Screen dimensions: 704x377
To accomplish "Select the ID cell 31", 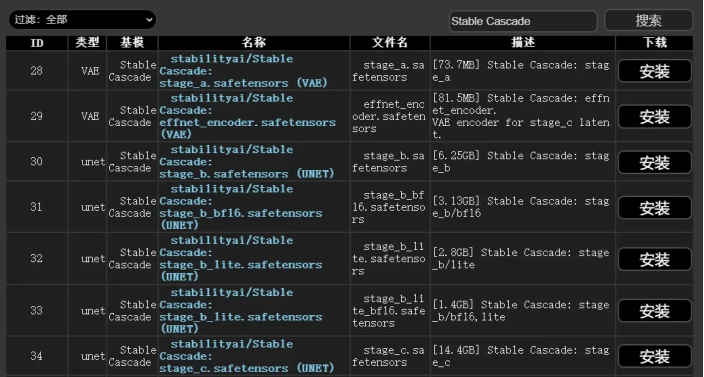I will [37, 207].
